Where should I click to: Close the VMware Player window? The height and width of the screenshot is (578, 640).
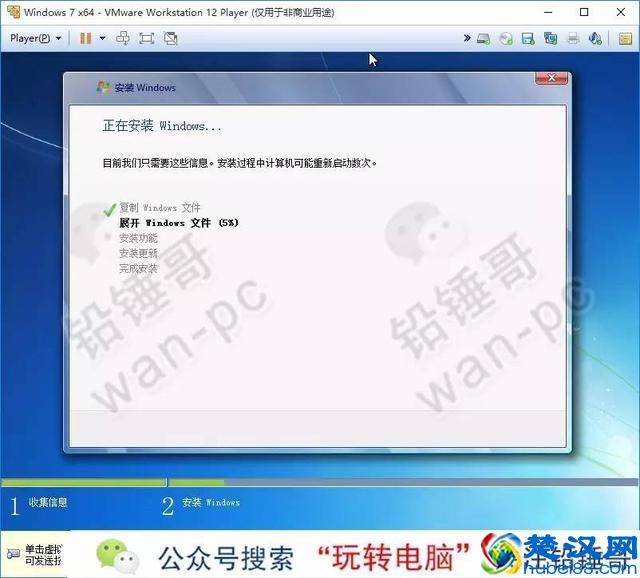[621, 12]
